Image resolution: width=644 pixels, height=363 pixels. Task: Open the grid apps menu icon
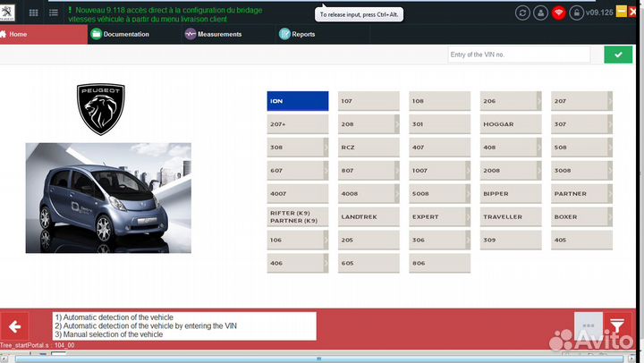pos(34,13)
